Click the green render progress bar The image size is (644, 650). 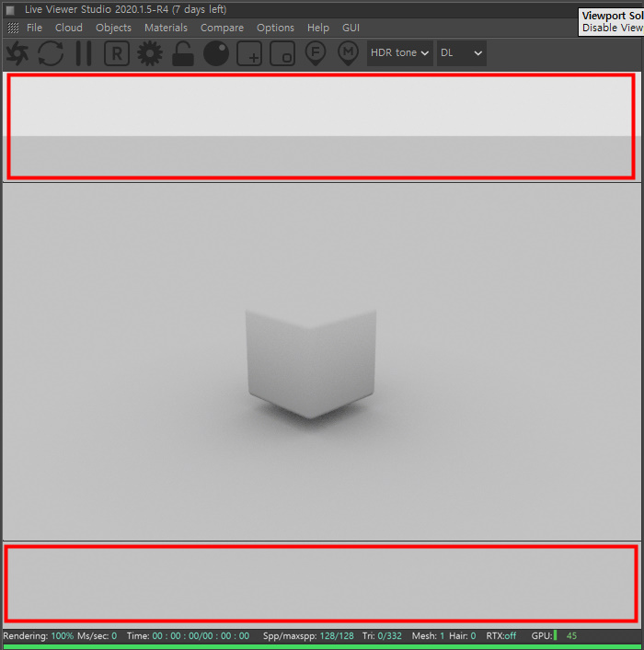coord(322,646)
